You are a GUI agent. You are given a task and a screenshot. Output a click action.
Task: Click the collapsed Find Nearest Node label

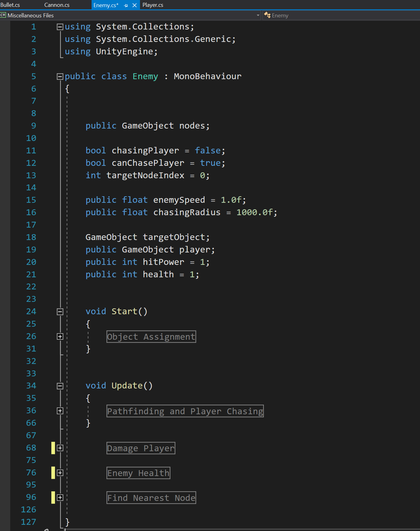(x=151, y=498)
